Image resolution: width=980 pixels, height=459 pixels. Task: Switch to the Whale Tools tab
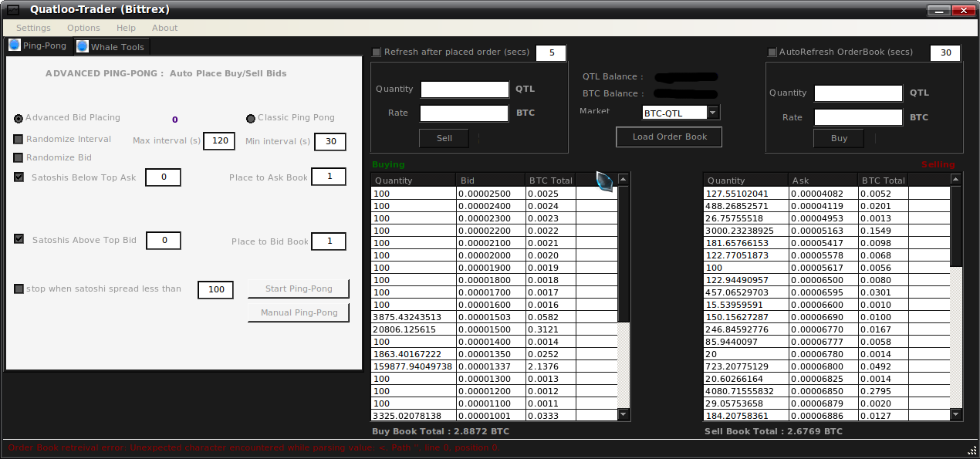coord(111,47)
